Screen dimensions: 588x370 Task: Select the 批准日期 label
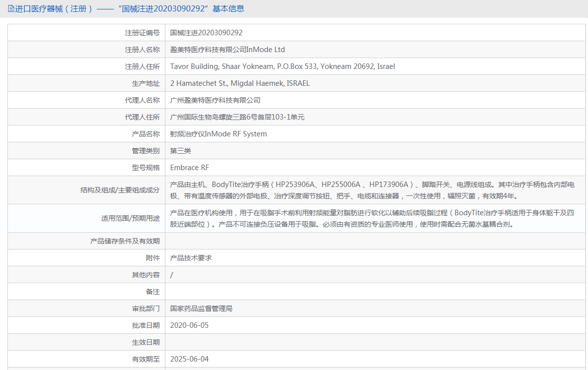coord(146,326)
